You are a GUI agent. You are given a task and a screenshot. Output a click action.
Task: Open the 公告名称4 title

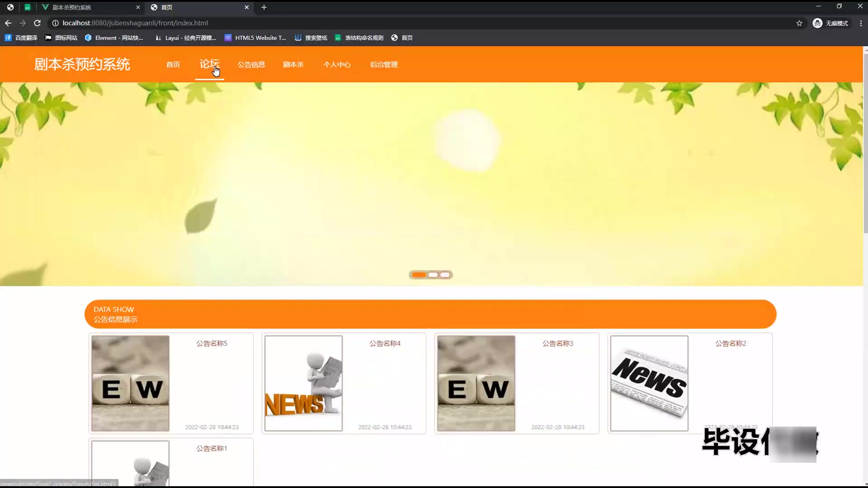[385, 343]
